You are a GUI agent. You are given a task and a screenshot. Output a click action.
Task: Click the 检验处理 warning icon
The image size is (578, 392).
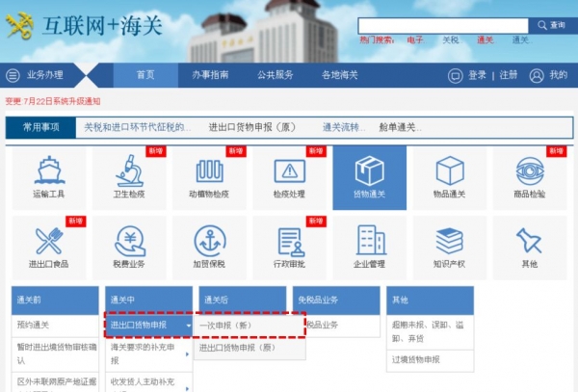289,172
